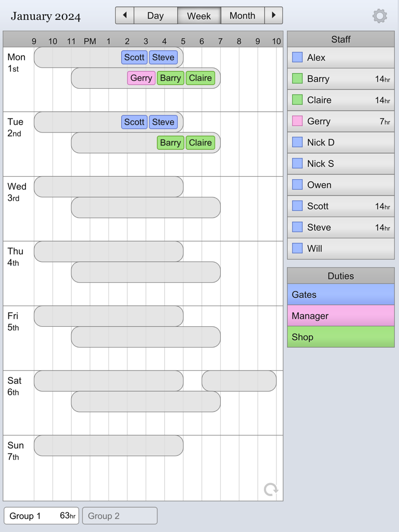Switch to the Month view tab

(242, 16)
